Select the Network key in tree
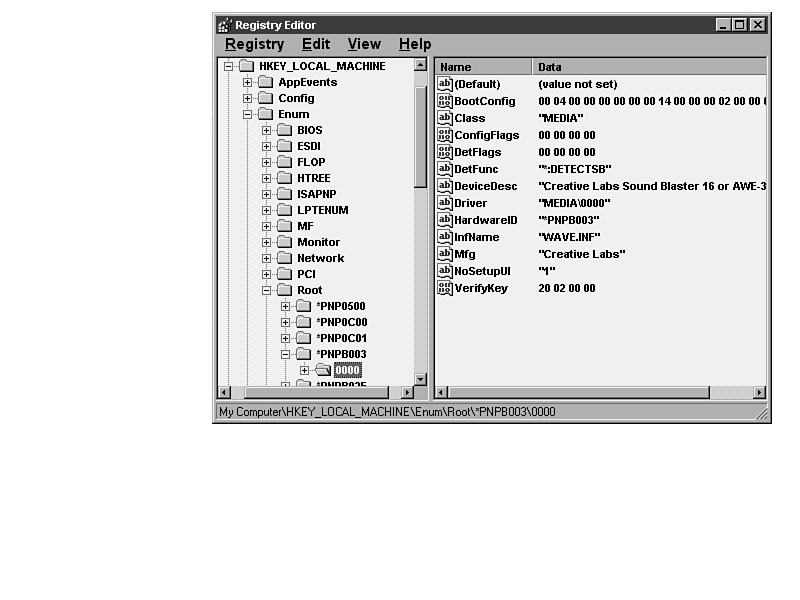The width and height of the screenshot is (800, 600). tap(320, 258)
